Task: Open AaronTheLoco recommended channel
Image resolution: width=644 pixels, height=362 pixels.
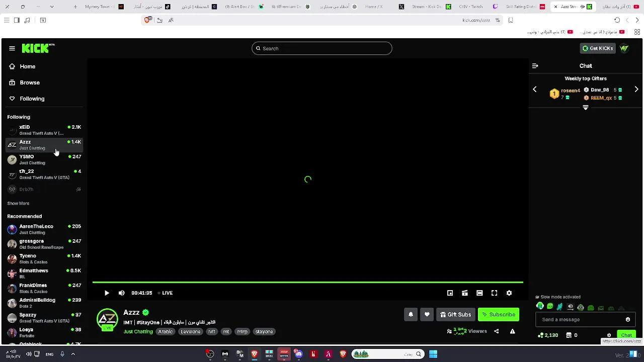Action: (44, 229)
